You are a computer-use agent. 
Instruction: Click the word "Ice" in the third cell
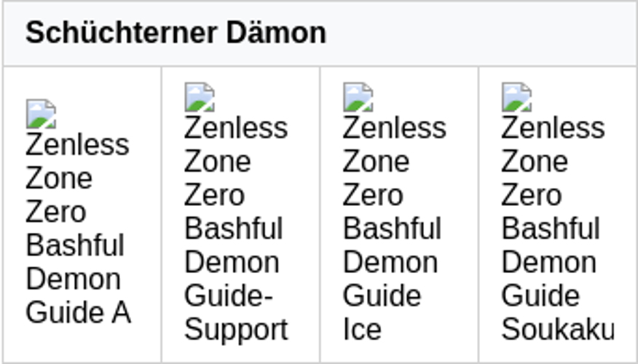tap(362, 330)
